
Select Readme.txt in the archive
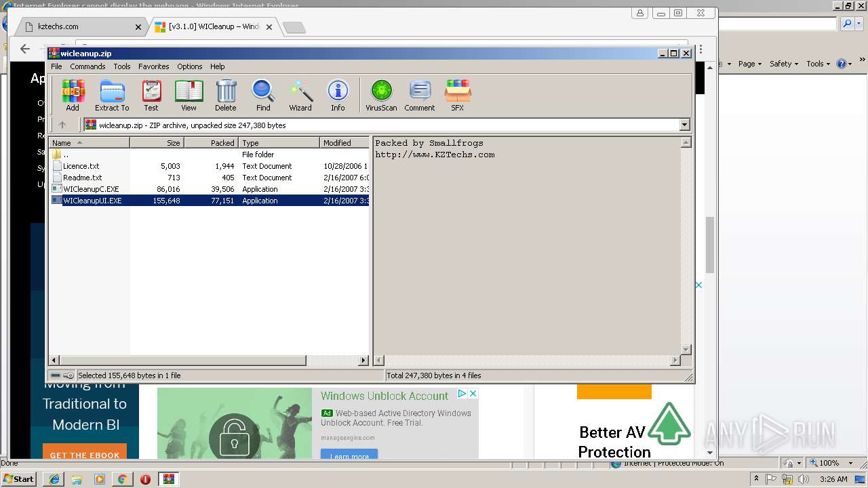(82, 178)
